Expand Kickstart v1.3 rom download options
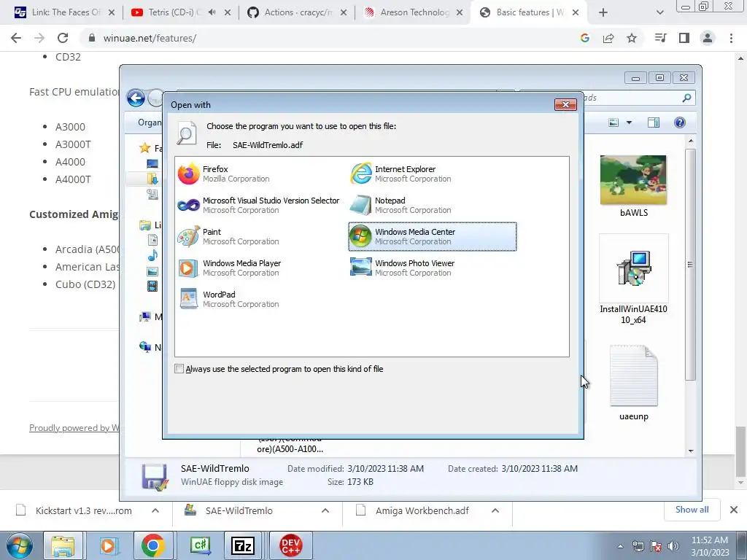 [155, 510]
